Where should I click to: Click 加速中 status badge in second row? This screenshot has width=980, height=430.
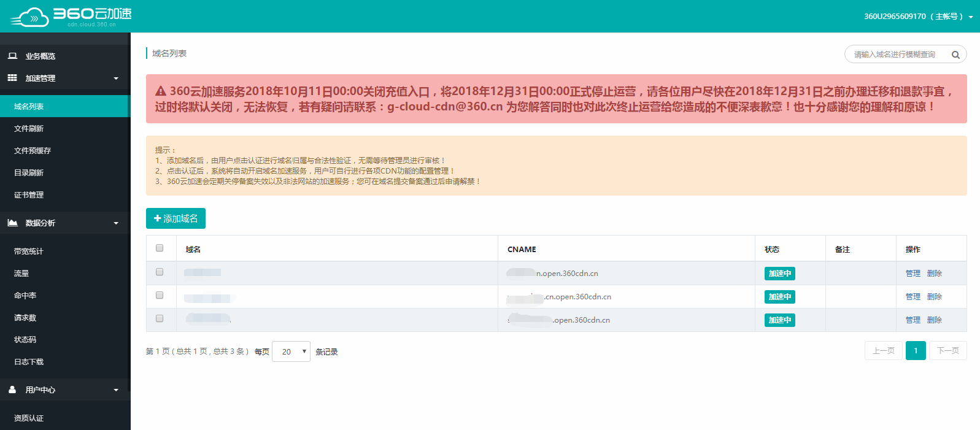tap(780, 297)
